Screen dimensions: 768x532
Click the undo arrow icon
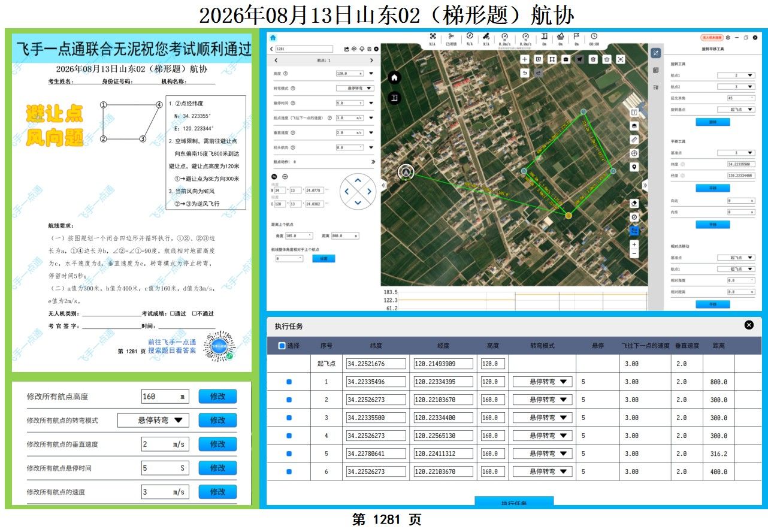point(525,73)
